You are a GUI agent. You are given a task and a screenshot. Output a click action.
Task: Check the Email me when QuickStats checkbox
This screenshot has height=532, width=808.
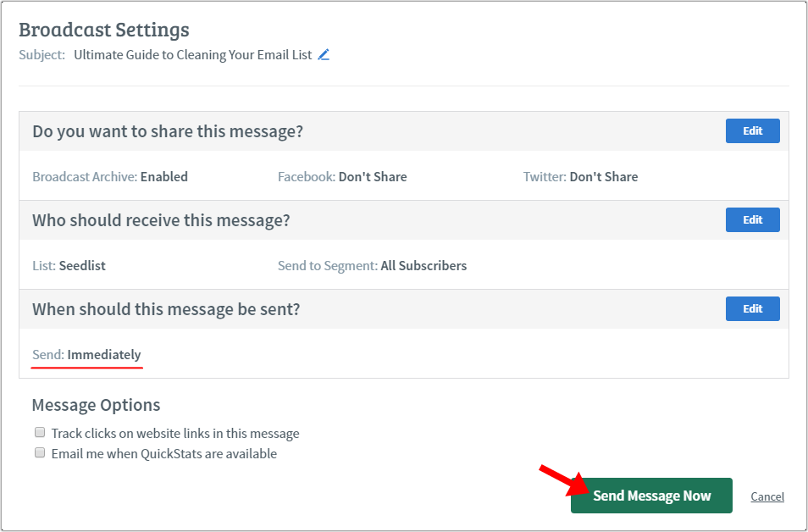(40, 452)
